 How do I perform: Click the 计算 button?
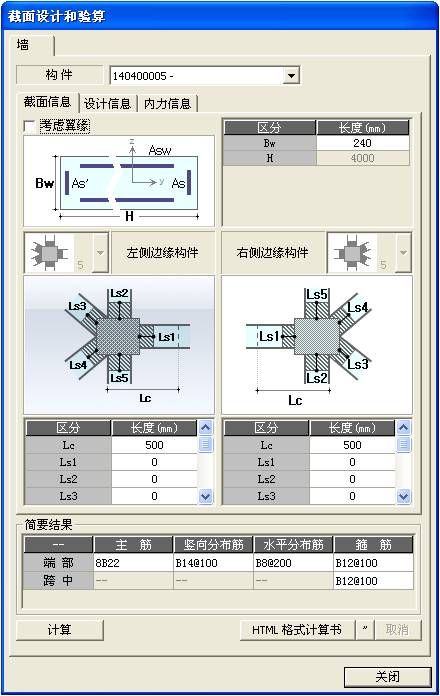(60, 630)
